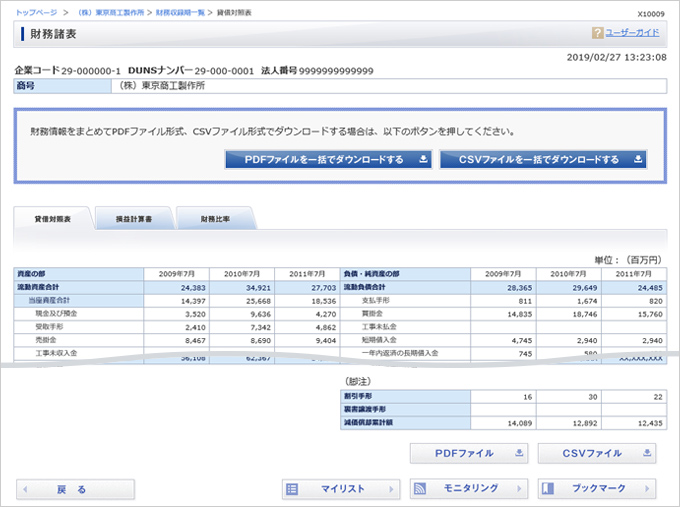Select the 裏書譲渡手形 footnote row label
680x507 pixels.
click(365, 409)
